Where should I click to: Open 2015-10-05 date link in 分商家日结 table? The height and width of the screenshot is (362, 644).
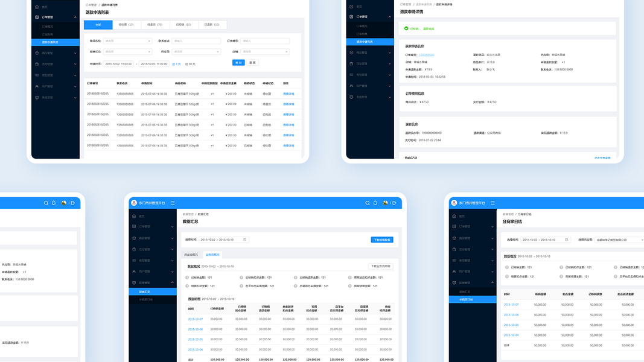tap(511, 325)
